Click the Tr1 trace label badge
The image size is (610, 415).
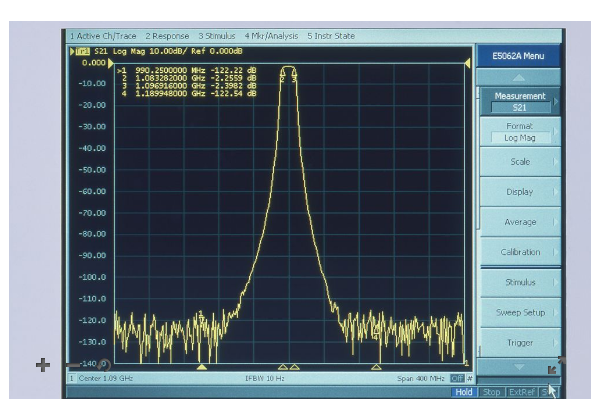click(78, 50)
